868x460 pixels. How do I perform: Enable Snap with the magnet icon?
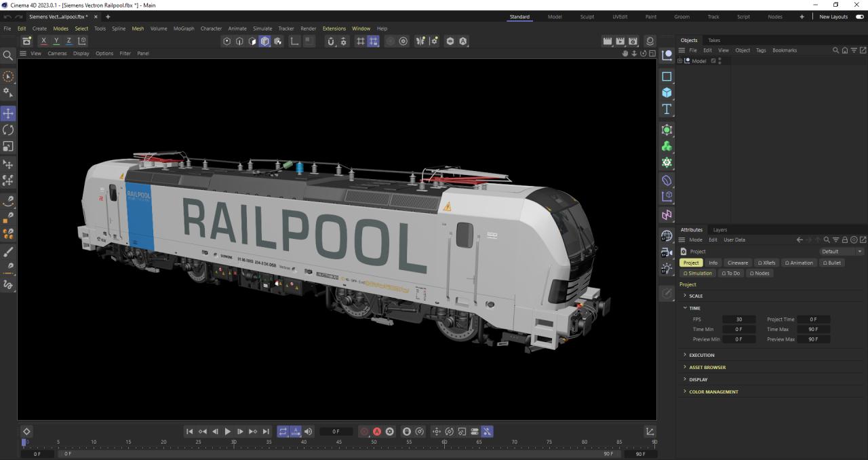coord(331,41)
